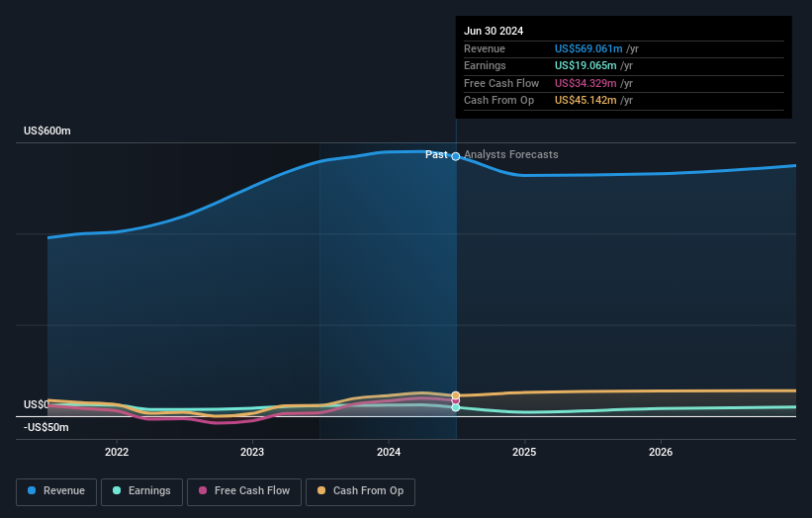Select the 2023 x-axis label
Screen dimensions: 812x518
(x=252, y=452)
